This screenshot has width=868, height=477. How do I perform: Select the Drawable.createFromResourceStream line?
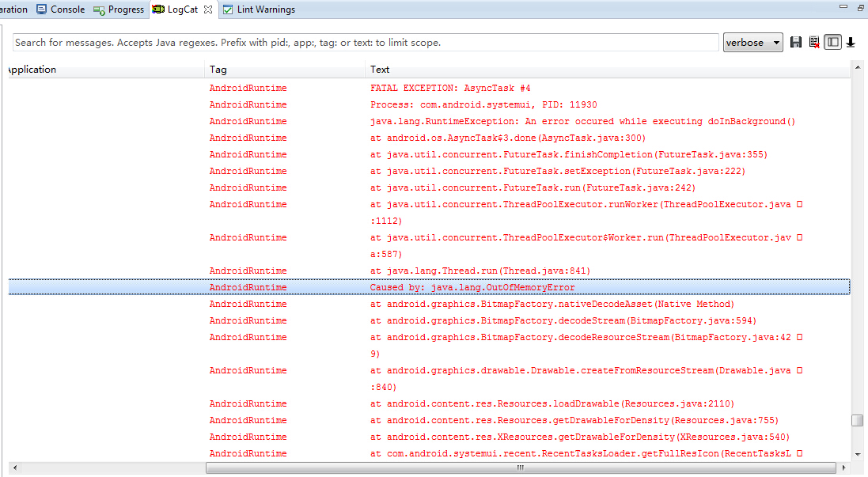[x=429, y=378]
